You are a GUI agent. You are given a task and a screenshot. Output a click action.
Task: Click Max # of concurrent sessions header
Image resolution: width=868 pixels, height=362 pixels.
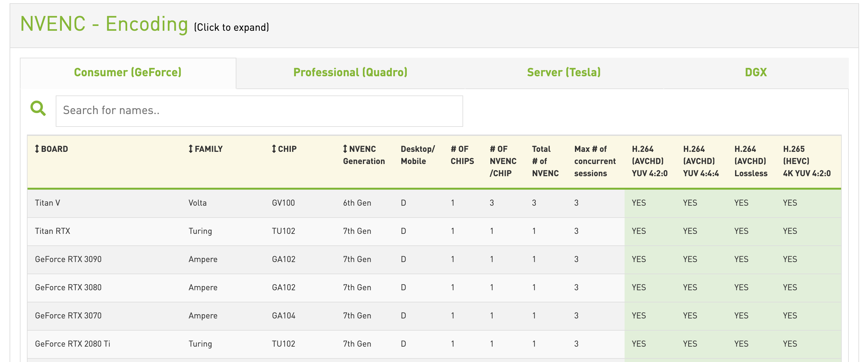[x=595, y=161]
